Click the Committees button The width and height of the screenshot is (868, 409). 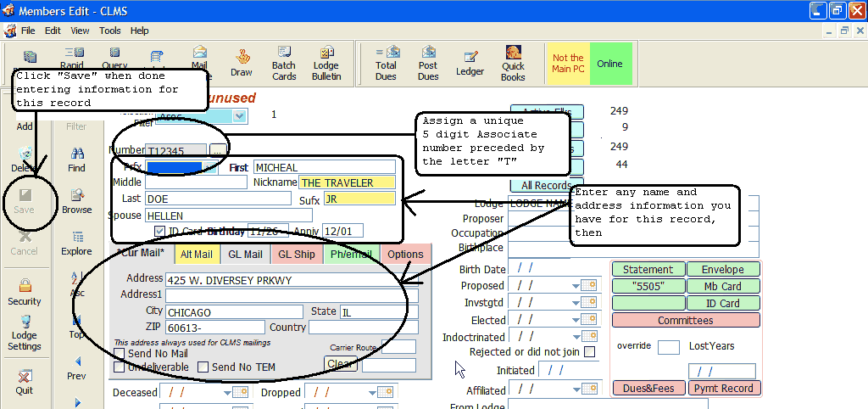(687, 321)
